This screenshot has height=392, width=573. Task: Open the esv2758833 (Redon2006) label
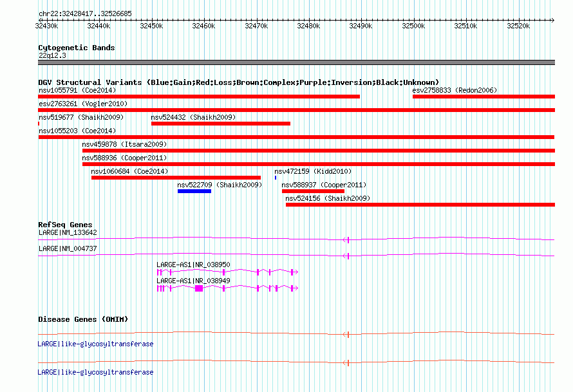pyautogui.click(x=455, y=90)
